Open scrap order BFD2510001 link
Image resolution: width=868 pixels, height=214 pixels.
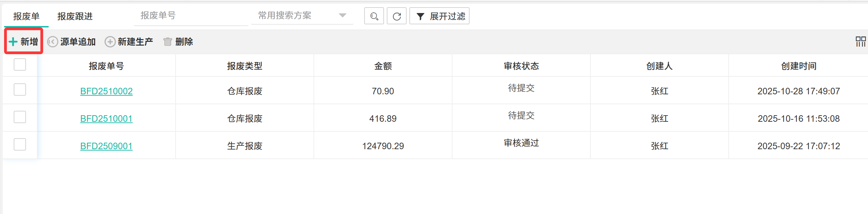click(106, 119)
